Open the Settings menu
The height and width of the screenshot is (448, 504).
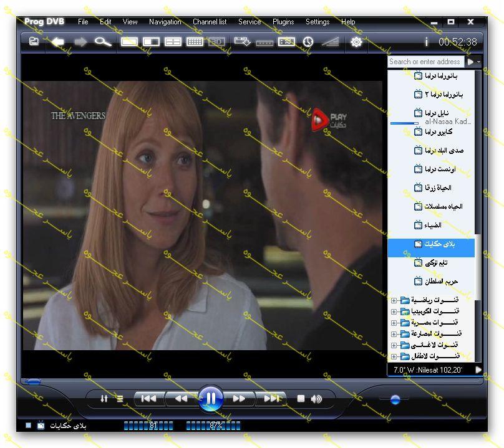[x=317, y=22]
